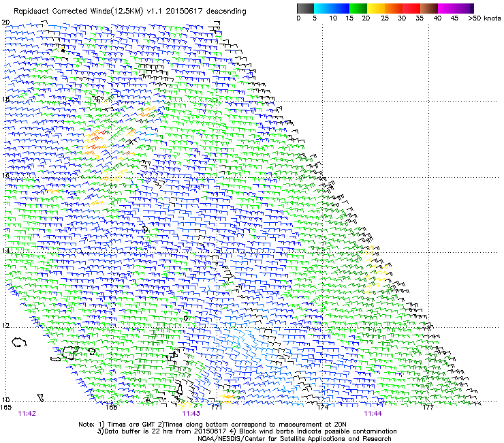
Task: Click the latitude axis label '18'
Action: pyautogui.click(x=5, y=99)
